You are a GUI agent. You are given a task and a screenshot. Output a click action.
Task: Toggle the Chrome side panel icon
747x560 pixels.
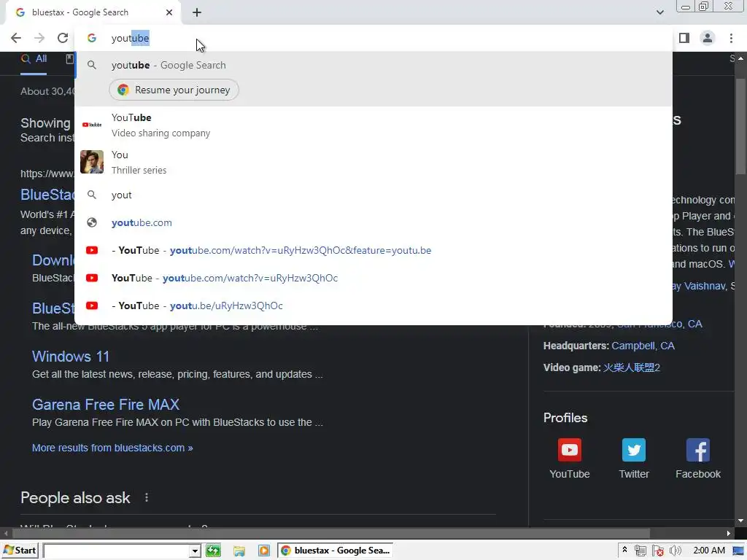pyautogui.click(x=684, y=38)
